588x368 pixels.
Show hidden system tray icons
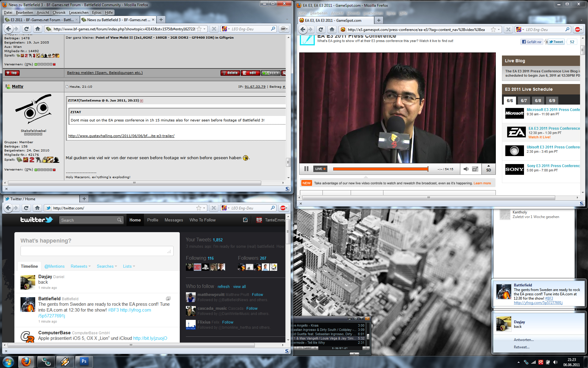[x=518, y=362]
